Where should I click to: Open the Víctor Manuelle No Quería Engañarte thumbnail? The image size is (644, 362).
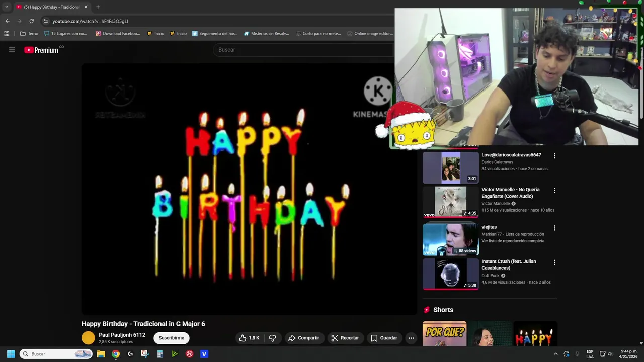click(450, 202)
